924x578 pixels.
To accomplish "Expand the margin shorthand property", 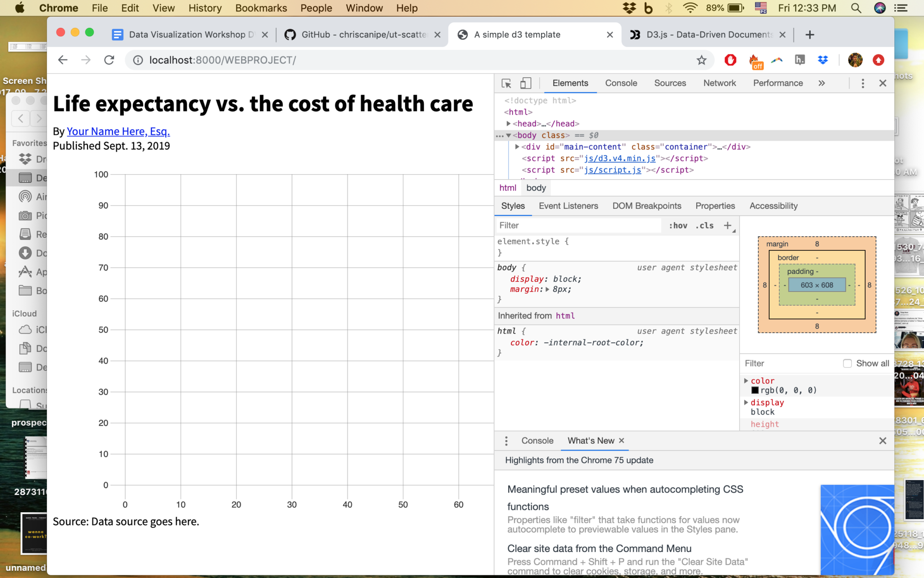I will [x=547, y=289].
